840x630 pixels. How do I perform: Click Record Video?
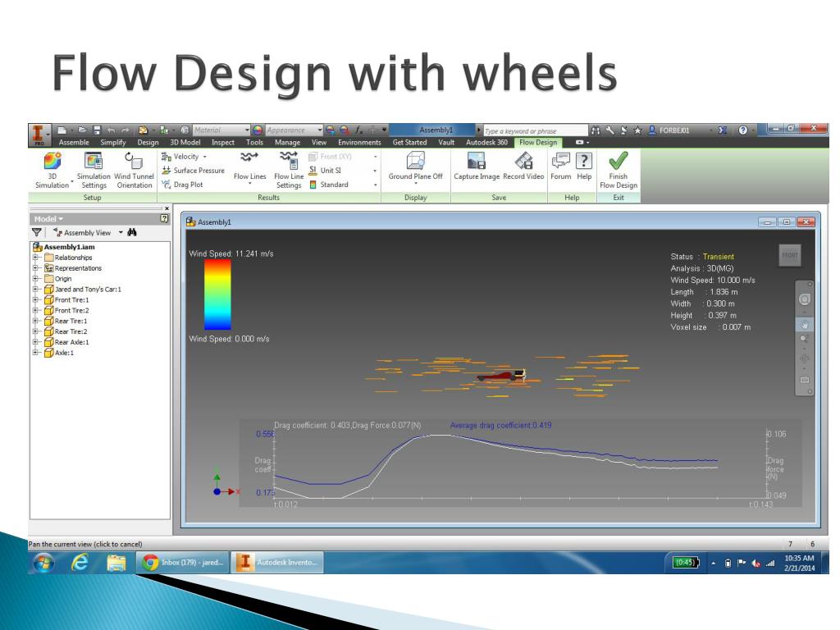[523, 166]
